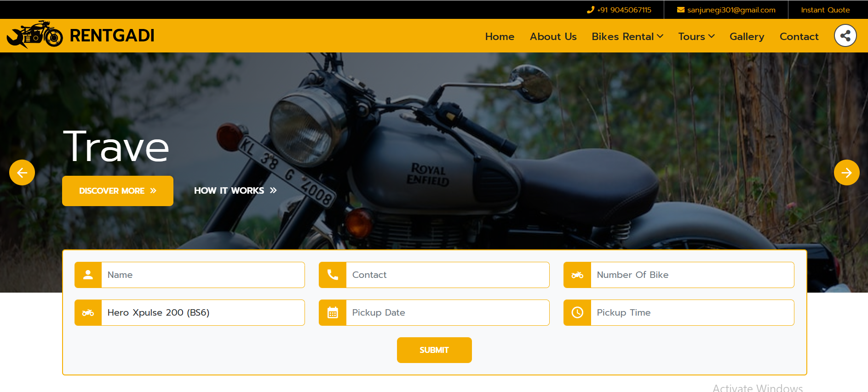
Task: Open the Pickup Time field
Action: (692, 312)
